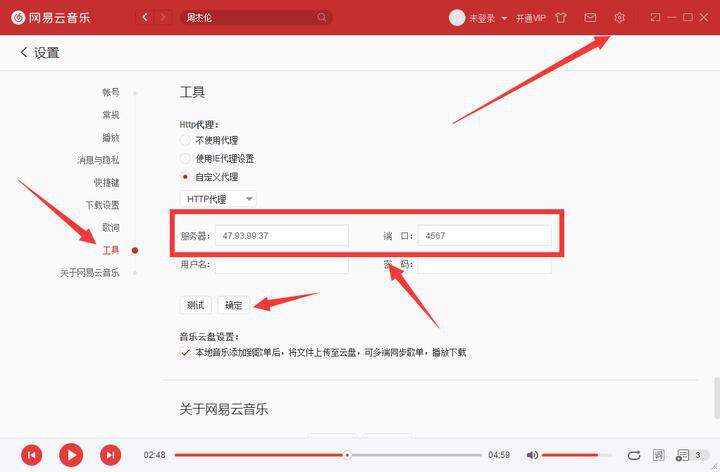Click the back chevron next to 设置

click(x=24, y=52)
